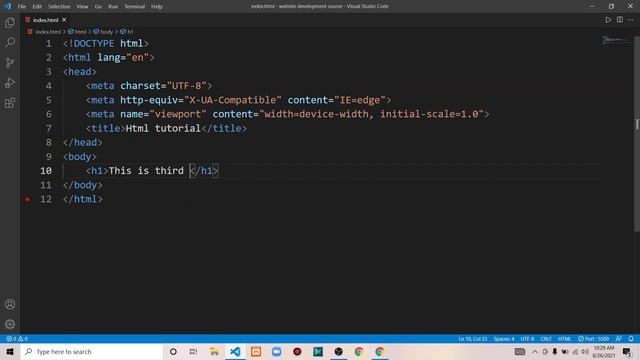Open the Terminal menu
Screen dimensions: 640x360
click(x=134, y=6)
